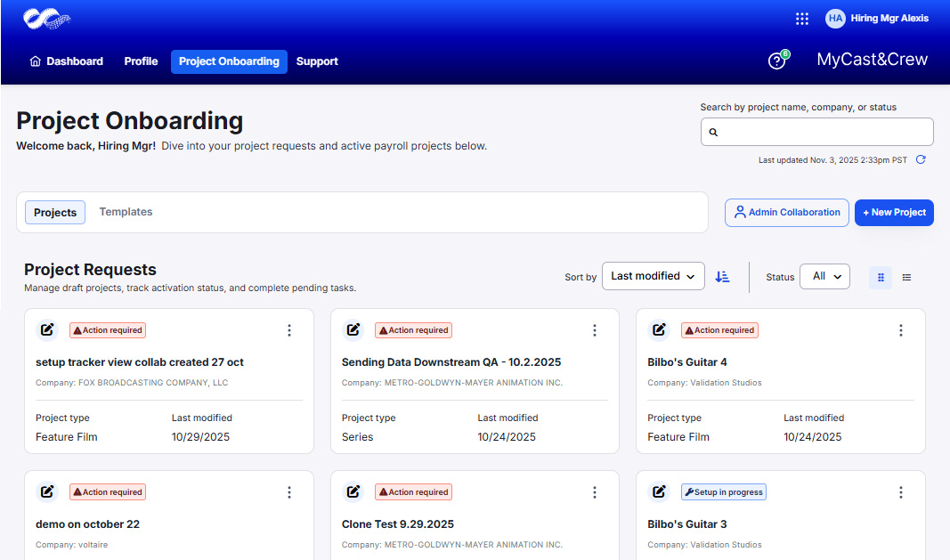
Task: Click the logo icon in header
Action: [46, 19]
